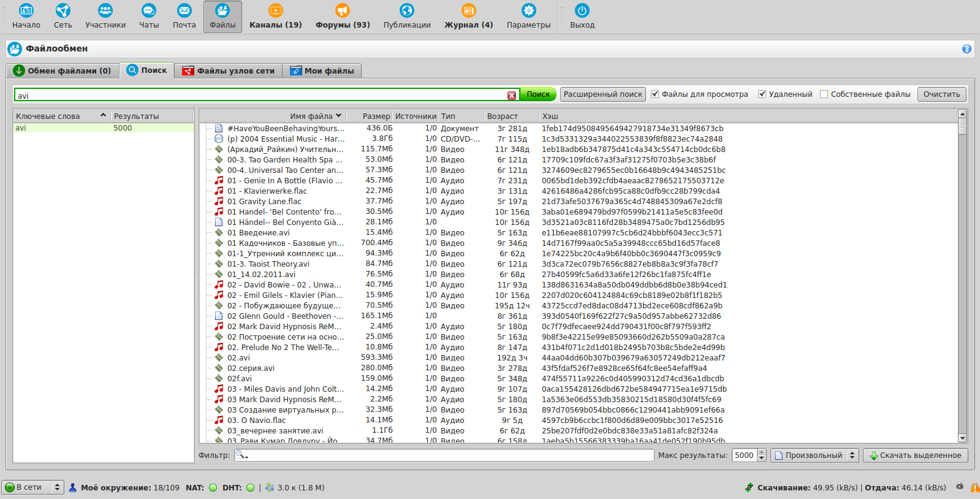Select the Файлы toolbar button

pos(222,17)
